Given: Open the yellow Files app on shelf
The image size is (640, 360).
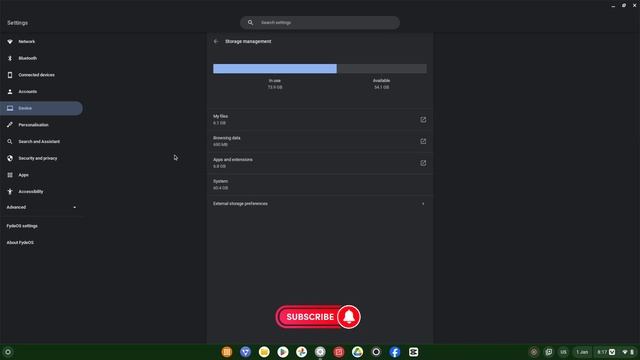Looking at the screenshot, I should 264,352.
